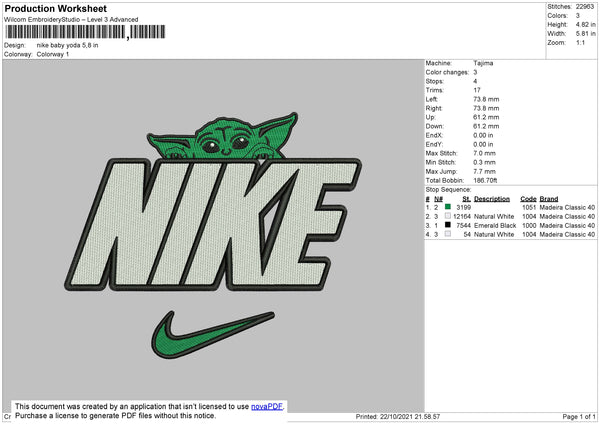Image resolution: width=600 pixels, height=424 pixels.
Task: Select the Zoom value 1:1
Action: tap(580, 43)
